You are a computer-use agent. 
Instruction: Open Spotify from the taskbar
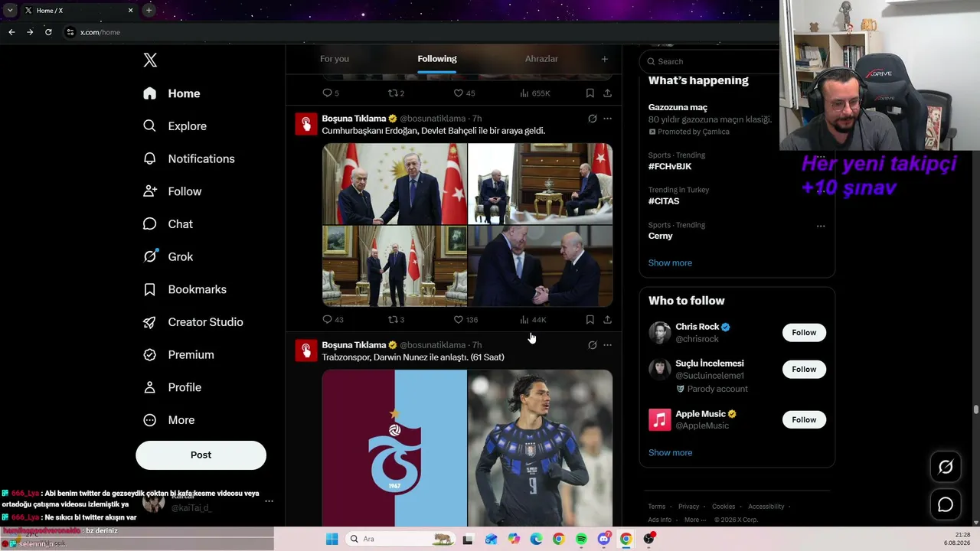click(x=581, y=540)
